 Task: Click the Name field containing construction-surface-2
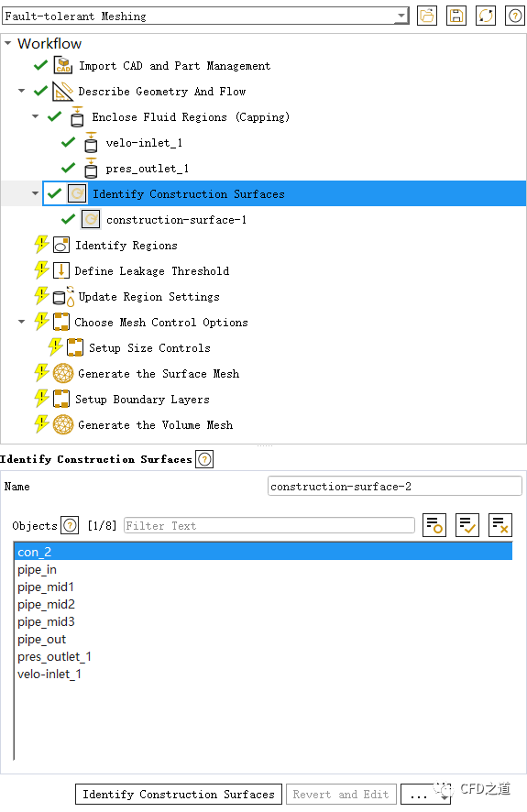pyautogui.click(x=394, y=487)
